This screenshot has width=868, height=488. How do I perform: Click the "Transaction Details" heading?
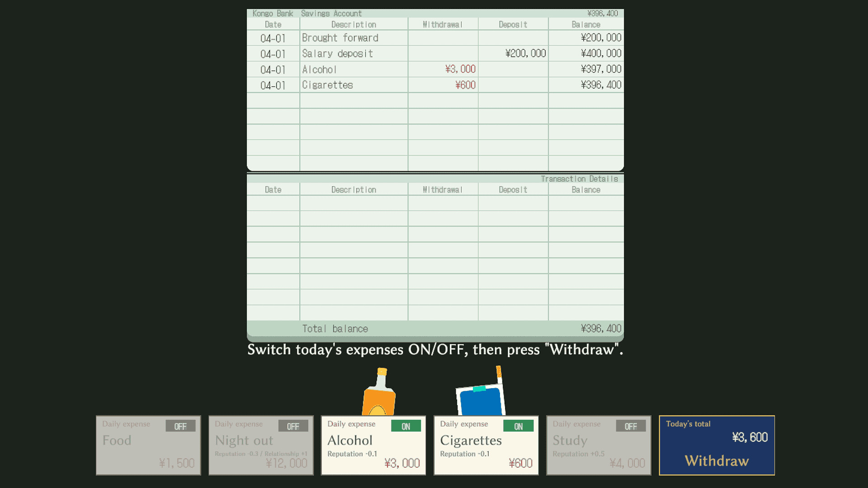[x=579, y=179]
